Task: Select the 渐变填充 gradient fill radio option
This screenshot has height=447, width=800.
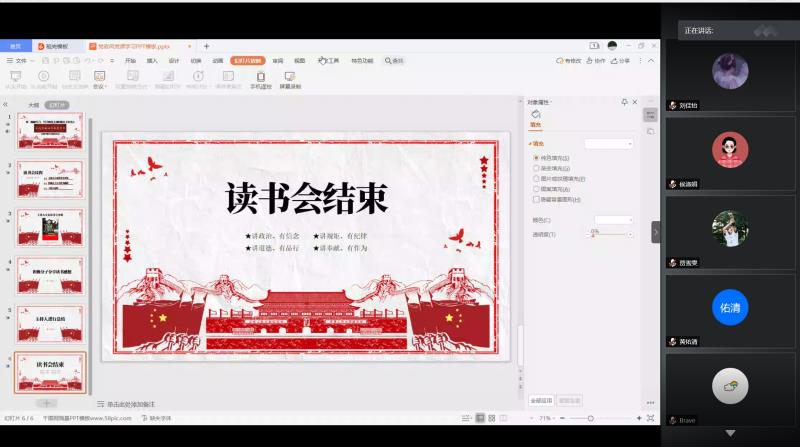Action: pos(537,168)
